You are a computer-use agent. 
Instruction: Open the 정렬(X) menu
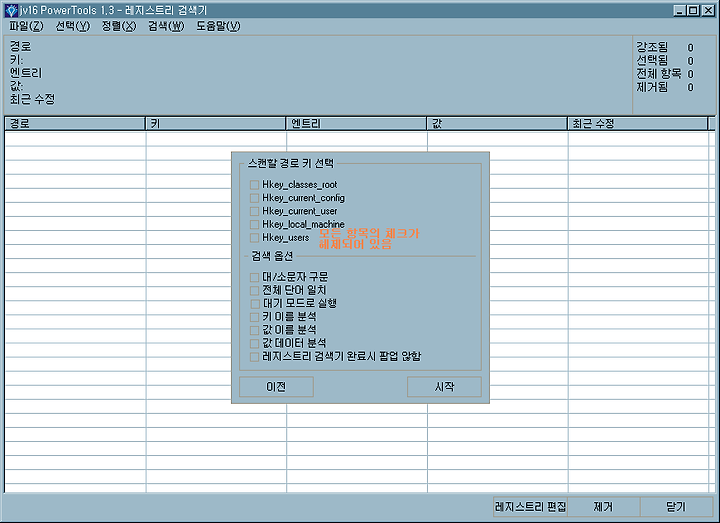tap(119, 26)
